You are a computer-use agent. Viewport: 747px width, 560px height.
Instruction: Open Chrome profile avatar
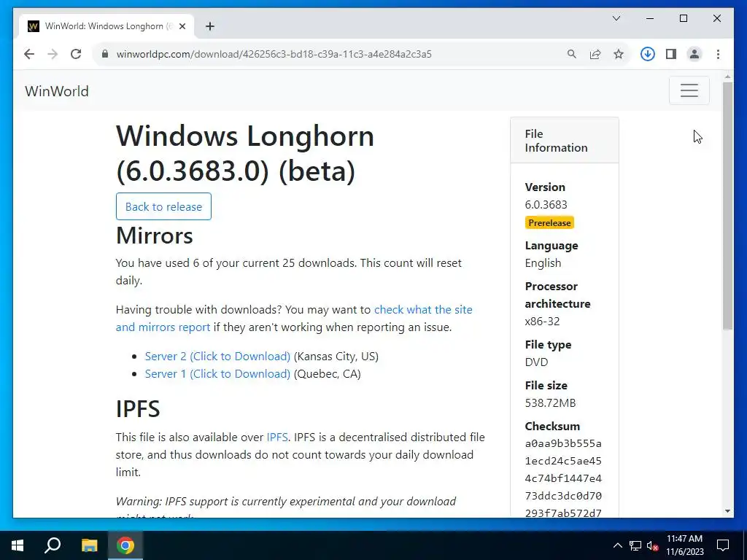click(x=694, y=54)
